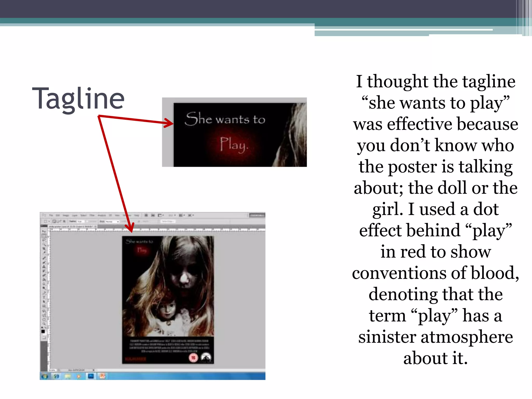Click the Feather input field
The height and width of the screenshot is (399, 532).
pos(81,221)
